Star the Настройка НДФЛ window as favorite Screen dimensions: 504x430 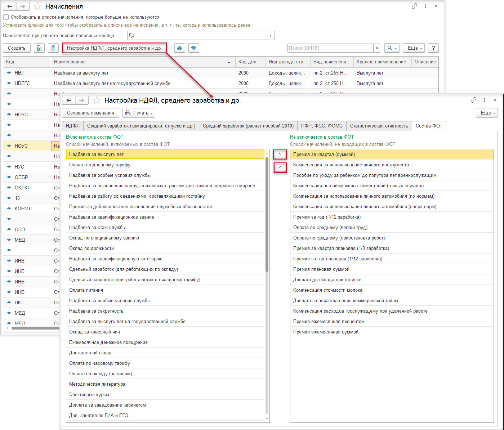pyautogui.click(x=97, y=100)
